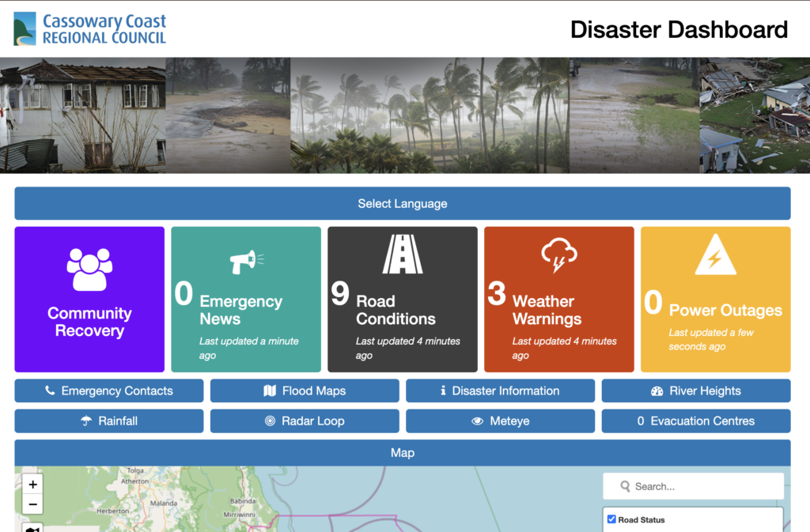Open Radar Loop

click(305, 421)
